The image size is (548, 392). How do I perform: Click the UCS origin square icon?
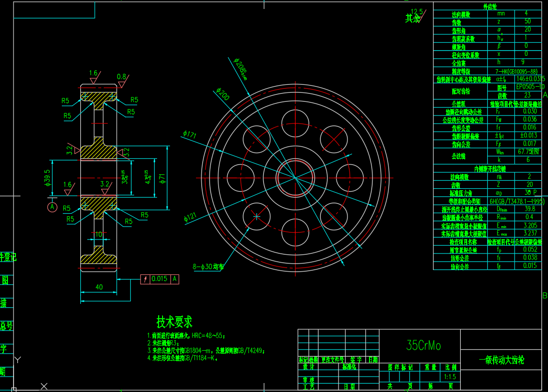tap(14, 389)
